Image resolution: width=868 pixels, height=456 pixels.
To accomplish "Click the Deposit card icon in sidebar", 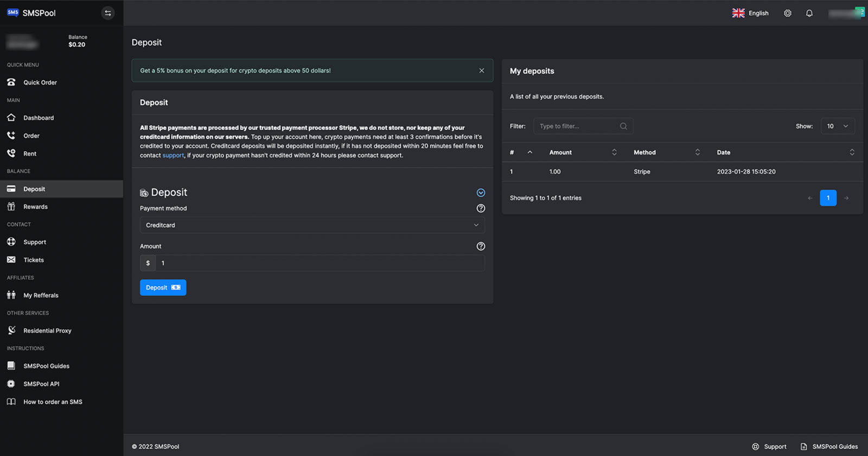I will tap(11, 189).
